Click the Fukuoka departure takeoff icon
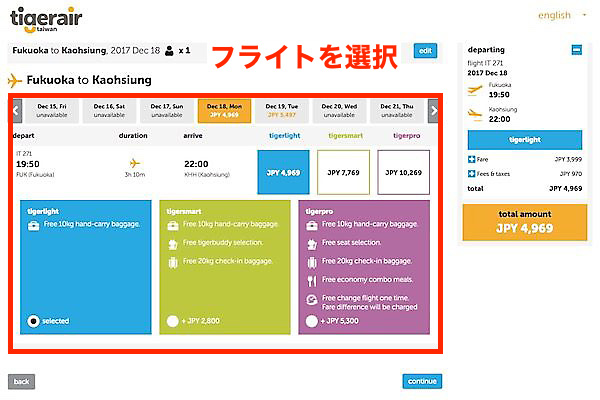The image size is (600, 400). pos(475,90)
